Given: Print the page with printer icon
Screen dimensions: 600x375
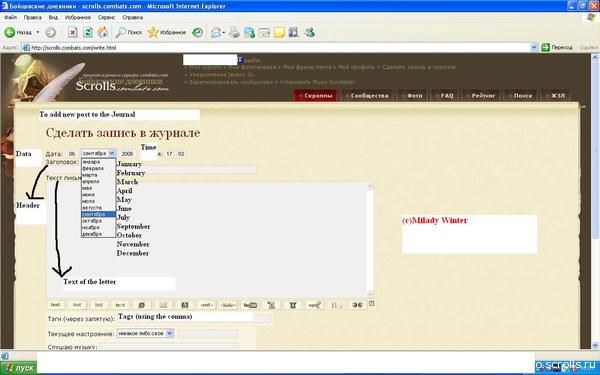Looking at the screenshot, I should pyautogui.click(x=234, y=33).
